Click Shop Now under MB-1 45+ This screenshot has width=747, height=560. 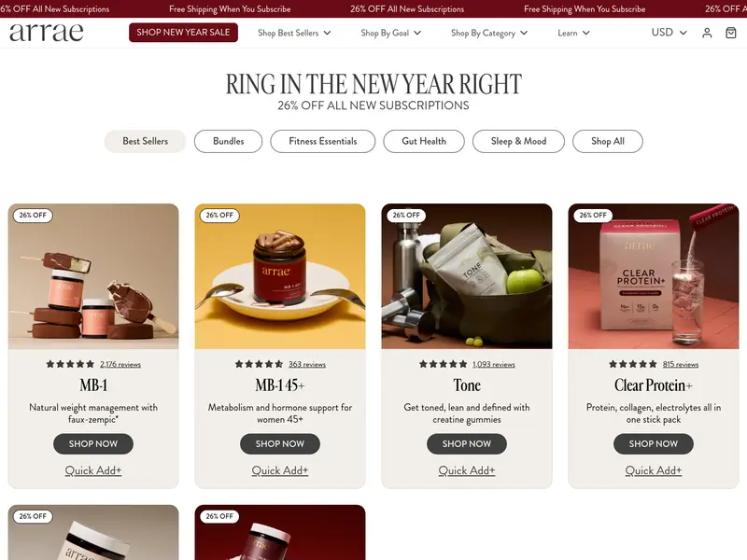coord(280,444)
